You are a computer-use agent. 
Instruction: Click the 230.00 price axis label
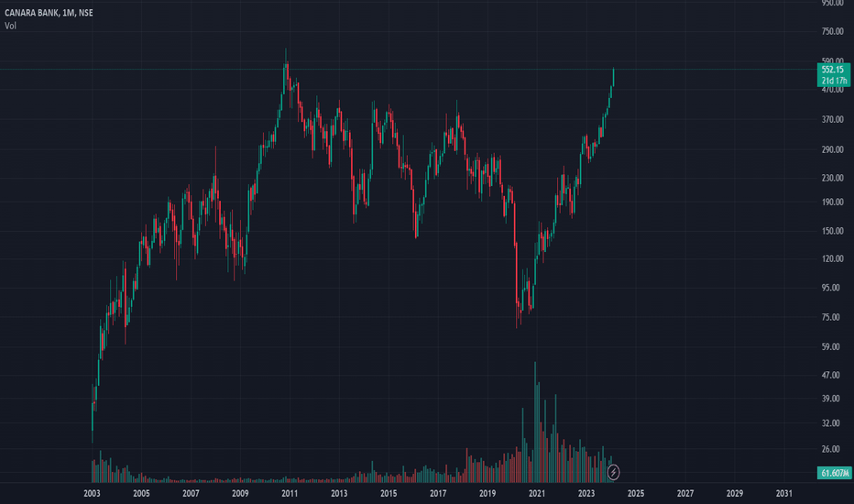click(x=833, y=178)
